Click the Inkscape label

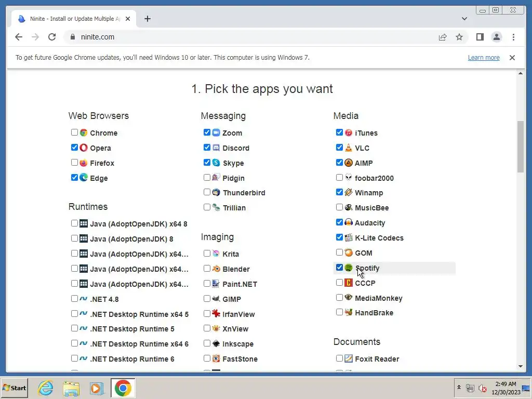click(x=238, y=344)
